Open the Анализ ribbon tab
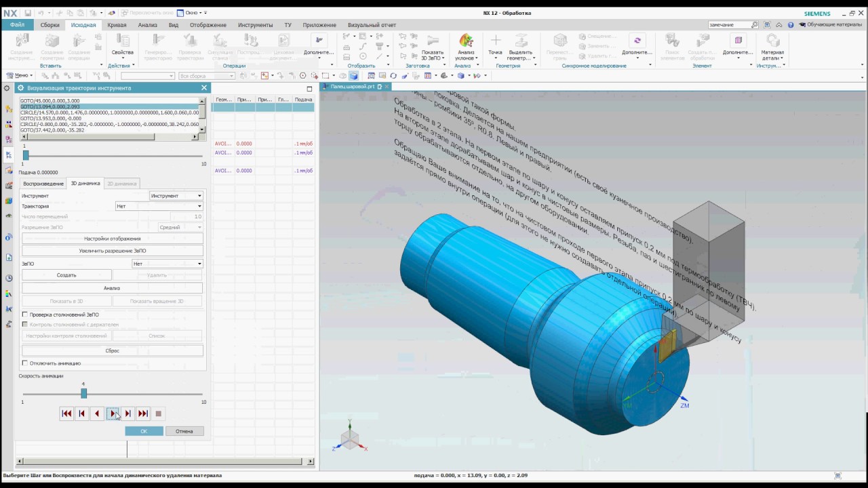Image resolution: width=868 pixels, height=488 pixels. pos(147,25)
